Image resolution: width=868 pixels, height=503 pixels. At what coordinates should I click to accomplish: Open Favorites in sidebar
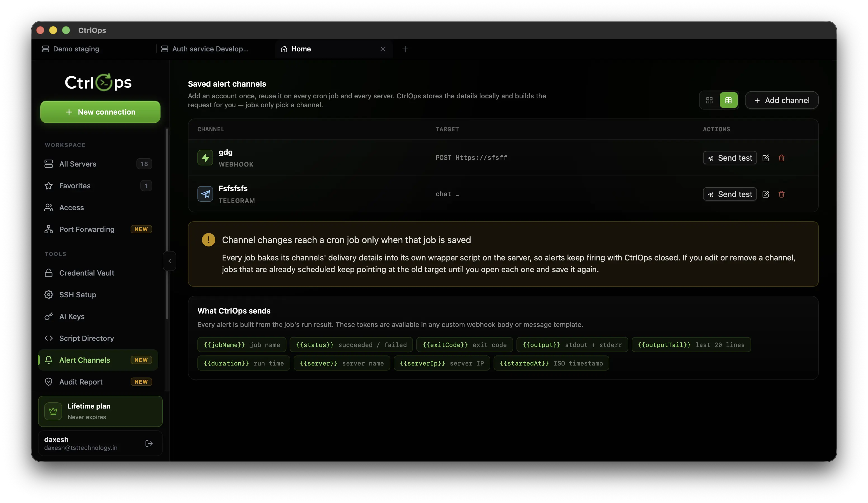pyautogui.click(x=98, y=186)
